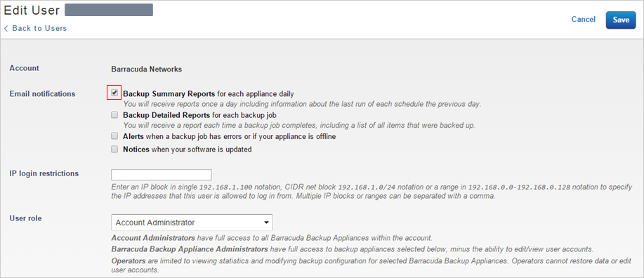Uncheck Backup Summary Reports checkbox
The height and width of the screenshot is (278, 644).
[114, 93]
